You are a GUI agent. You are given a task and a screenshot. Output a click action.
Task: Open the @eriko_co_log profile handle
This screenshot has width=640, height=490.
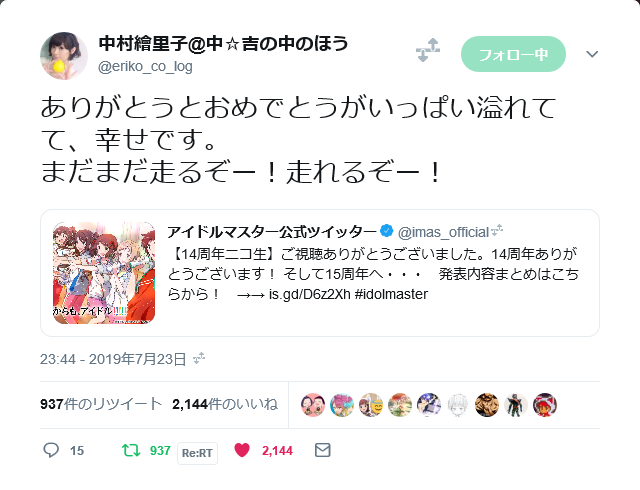pos(145,66)
